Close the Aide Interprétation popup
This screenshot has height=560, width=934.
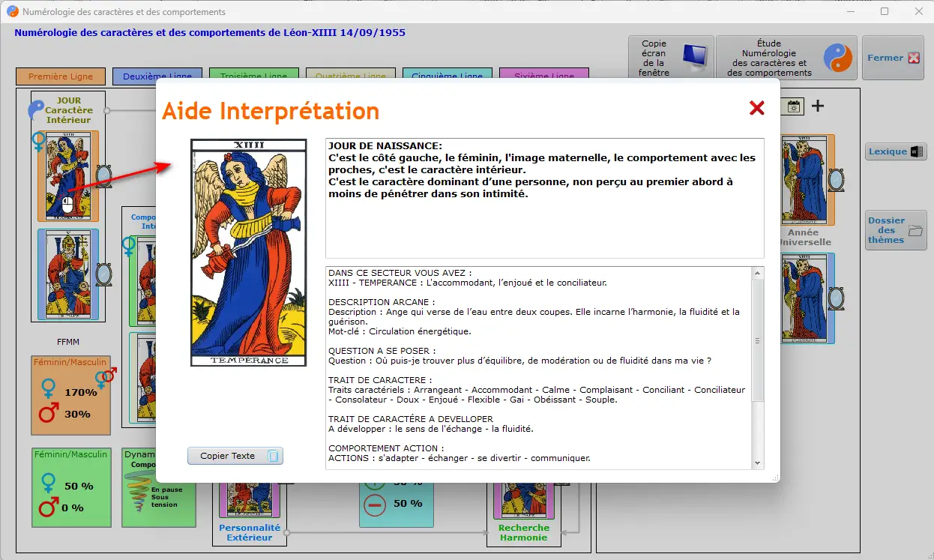coord(756,108)
